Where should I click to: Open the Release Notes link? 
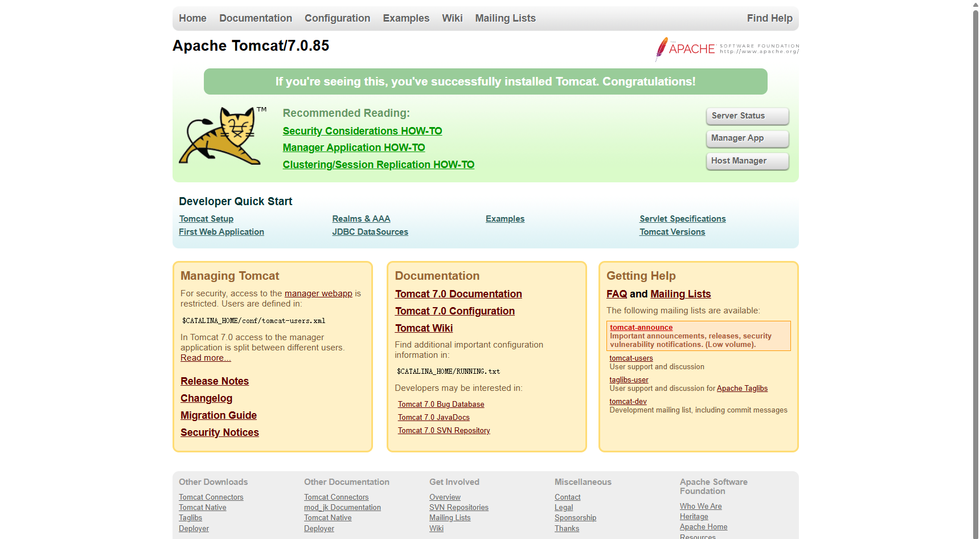[x=215, y=381]
